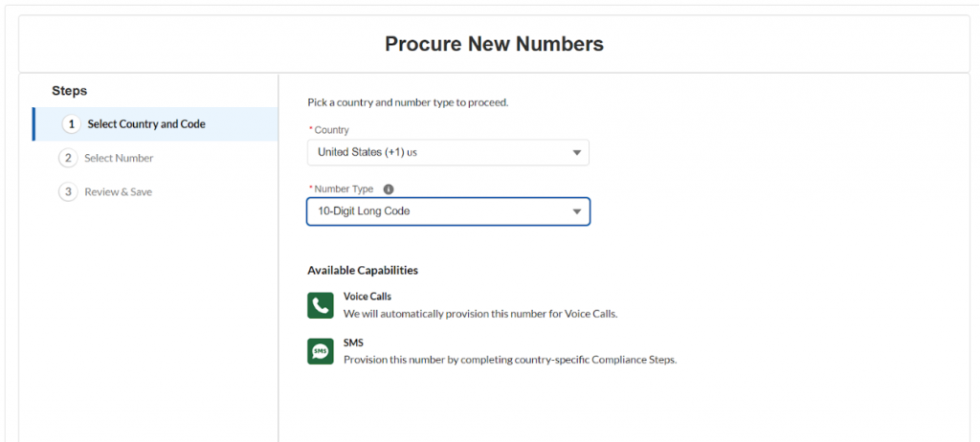This screenshot has width=980, height=442.
Task: Click the Available Capabilities heading
Action: 363,271
